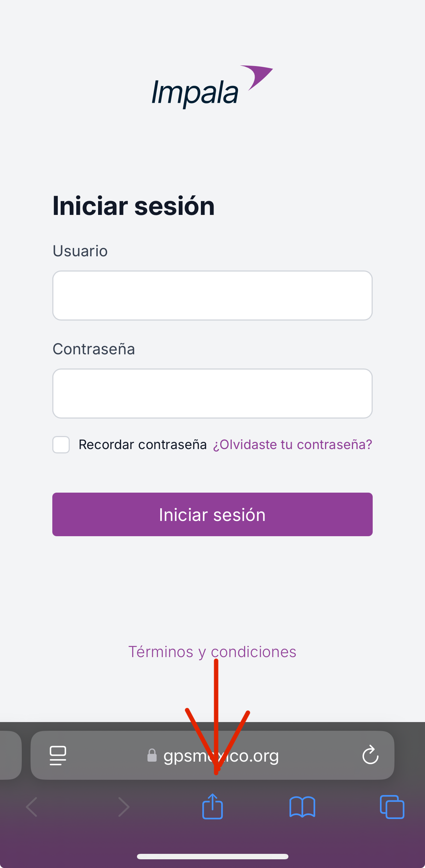Screen dimensions: 425x868
Task: Focus the Contraseña input field
Action: [x=212, y=394]
